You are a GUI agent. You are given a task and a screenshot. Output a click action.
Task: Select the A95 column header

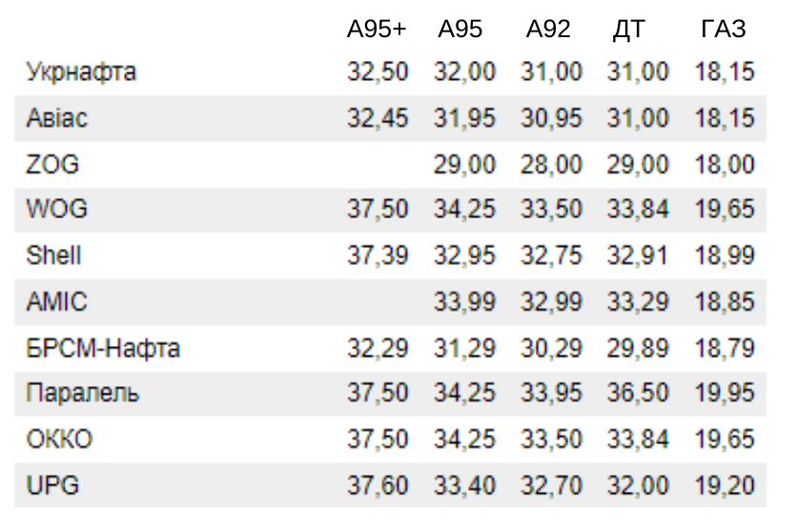(x=460, y=29)
